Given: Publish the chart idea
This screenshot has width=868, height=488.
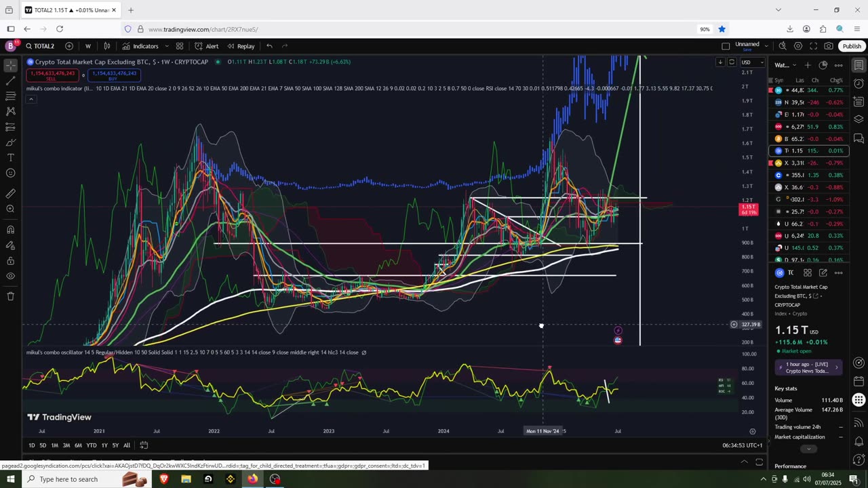Looking at the screenshot, I should point(852,46).
